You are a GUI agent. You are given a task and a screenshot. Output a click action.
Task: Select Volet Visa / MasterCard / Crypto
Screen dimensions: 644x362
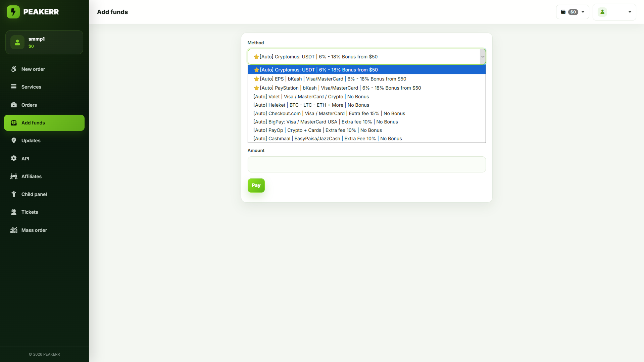pos(366,97)
